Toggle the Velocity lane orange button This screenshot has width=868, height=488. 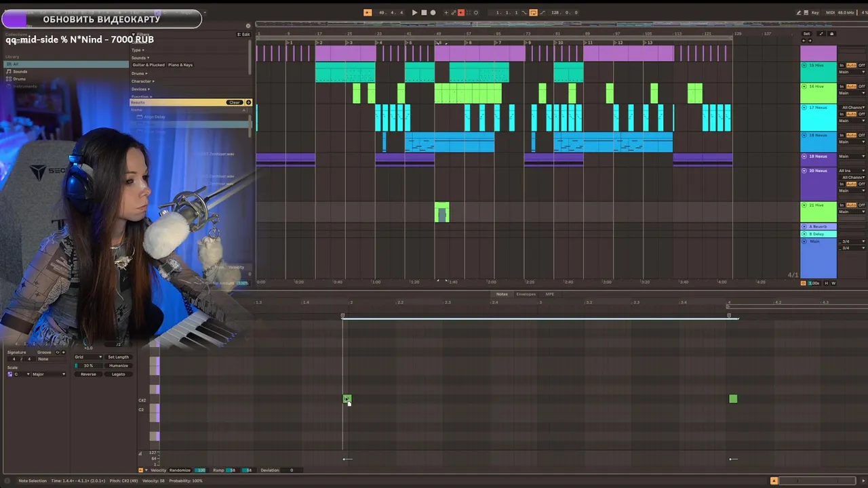coord(141,470)
